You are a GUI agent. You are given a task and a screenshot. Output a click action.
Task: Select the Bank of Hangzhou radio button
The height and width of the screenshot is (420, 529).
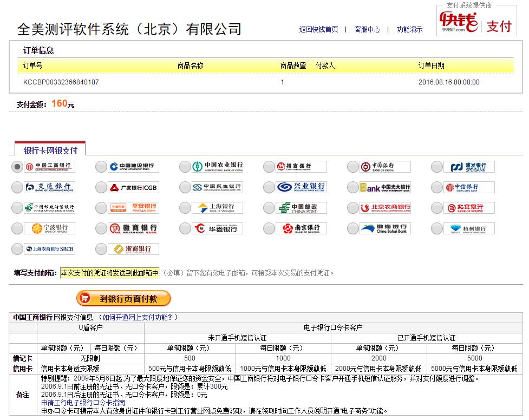click(x=437, y=228)
